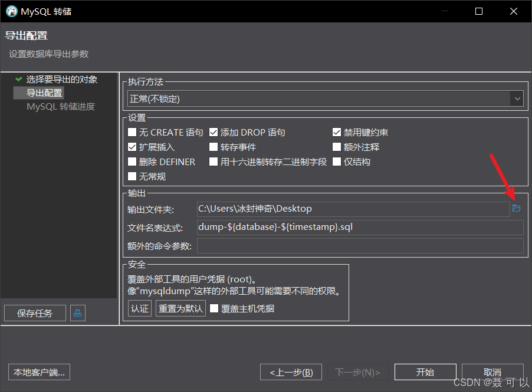Viewport: 532px width, 392px height.
Task: Go back with the <上一步(B) button
Action: (291, 372)
